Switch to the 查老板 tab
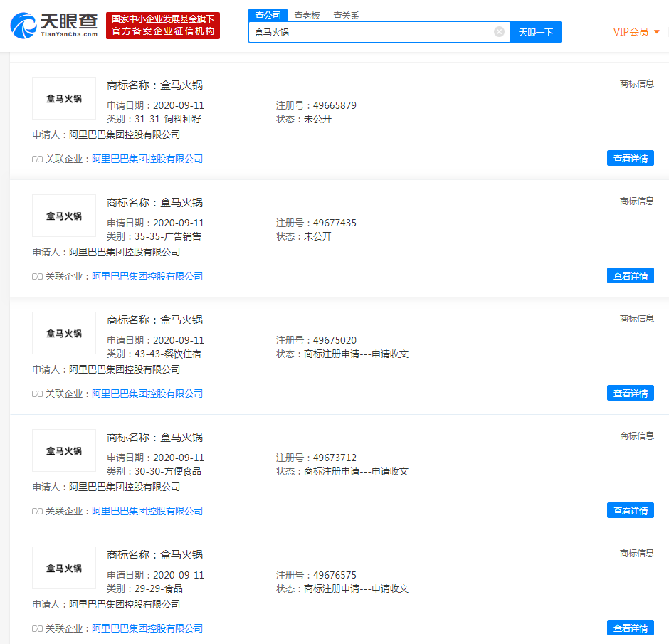Viewport: 669px width, 644px height. 307,14
